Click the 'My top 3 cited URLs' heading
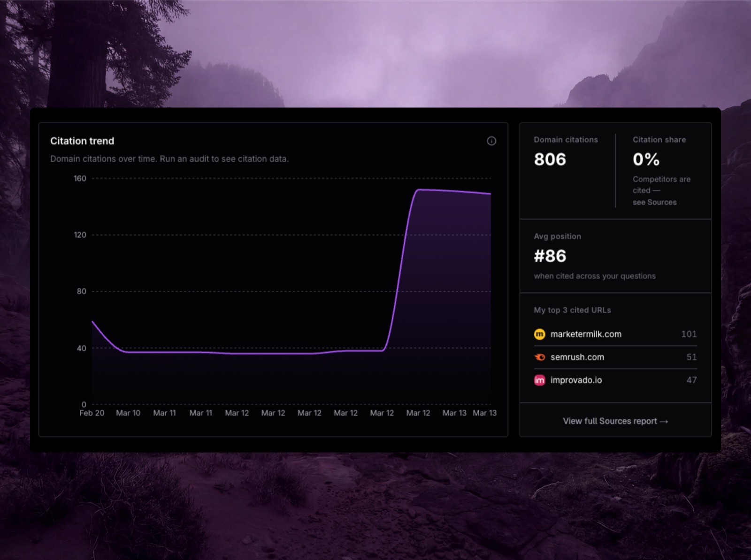Screen dimensions: 751x560 572,310
